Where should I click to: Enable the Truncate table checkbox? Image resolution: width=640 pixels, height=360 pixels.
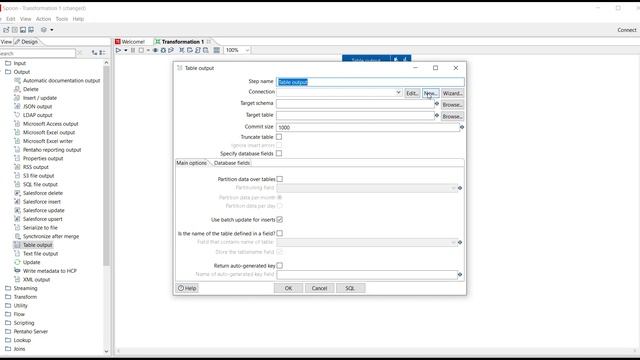pos(279,137)
